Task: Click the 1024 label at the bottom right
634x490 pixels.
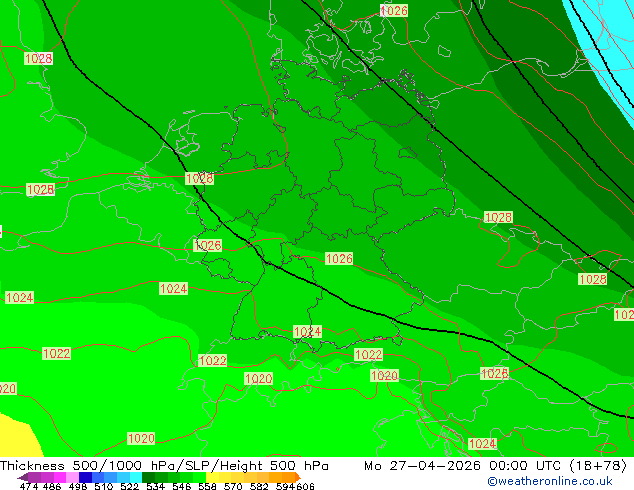Action: coord(482,444)
